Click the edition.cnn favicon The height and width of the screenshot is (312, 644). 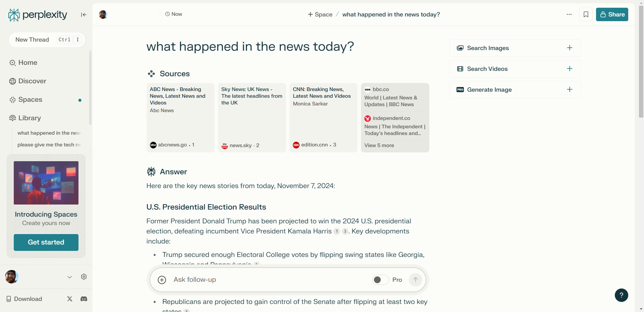(x=296, y=145)
